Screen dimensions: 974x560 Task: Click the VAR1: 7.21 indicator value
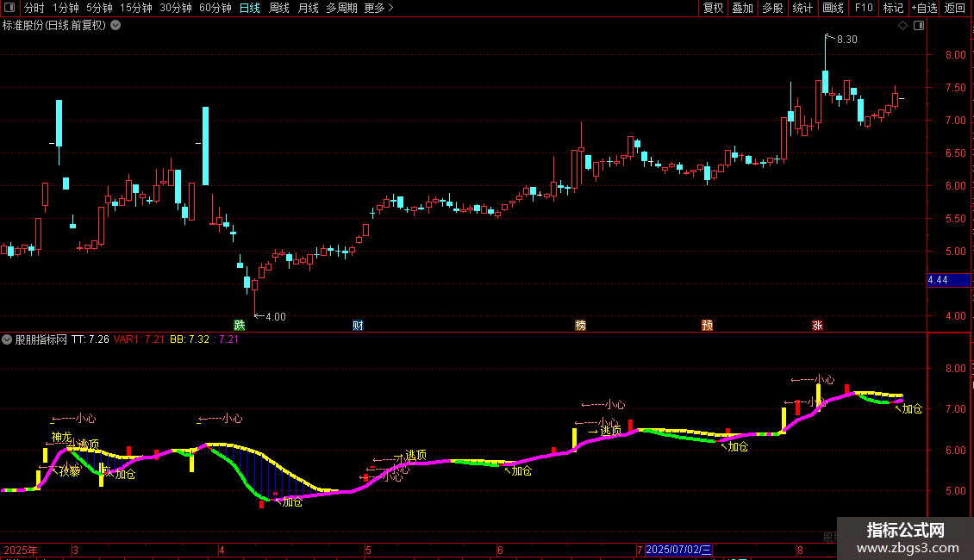[x=139, y=339]
